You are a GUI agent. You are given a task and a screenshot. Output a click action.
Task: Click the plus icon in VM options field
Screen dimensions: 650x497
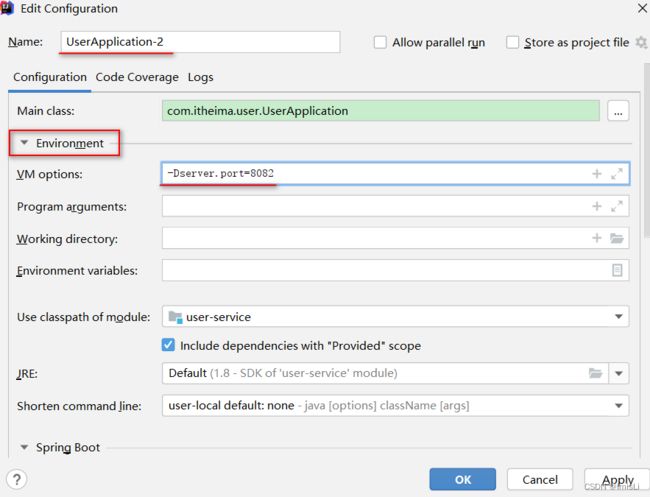tap(597, 174)
